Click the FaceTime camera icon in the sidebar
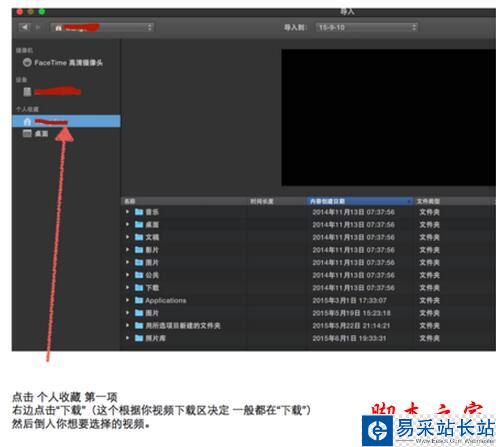Image resolution: width=496 pixels, height=447 pixels. point(27,62)
